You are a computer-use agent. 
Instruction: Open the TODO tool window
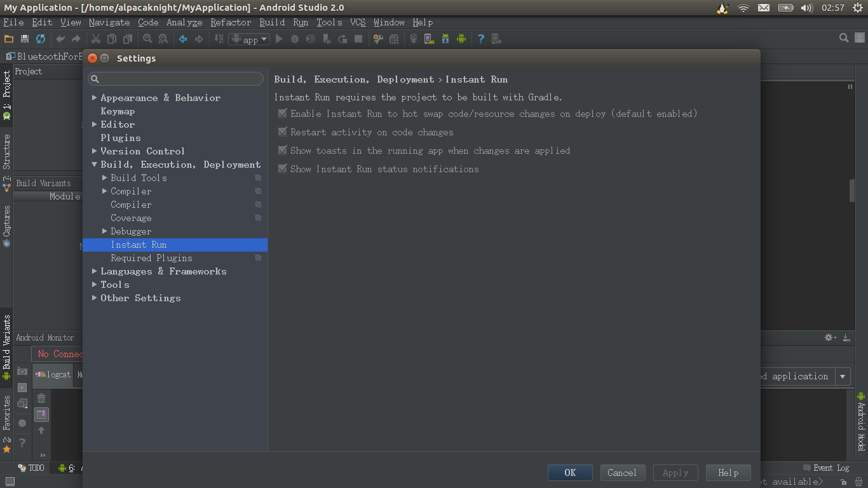pos(31,468)
